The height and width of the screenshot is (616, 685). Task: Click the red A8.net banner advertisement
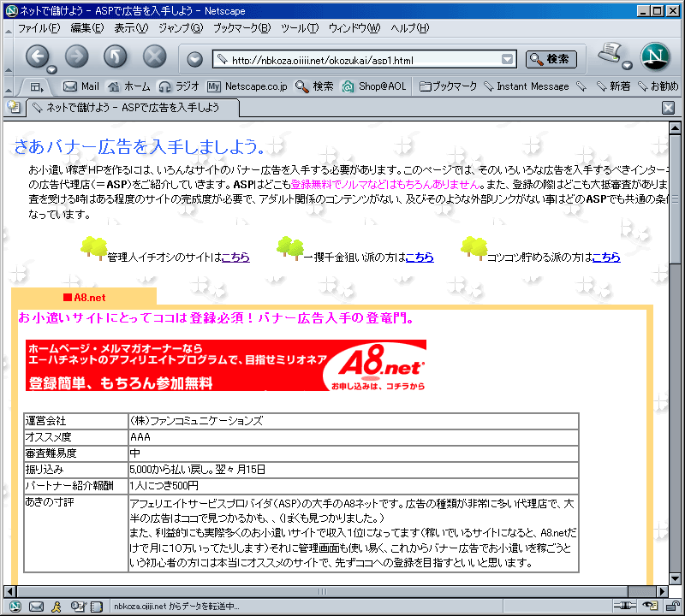226,365
